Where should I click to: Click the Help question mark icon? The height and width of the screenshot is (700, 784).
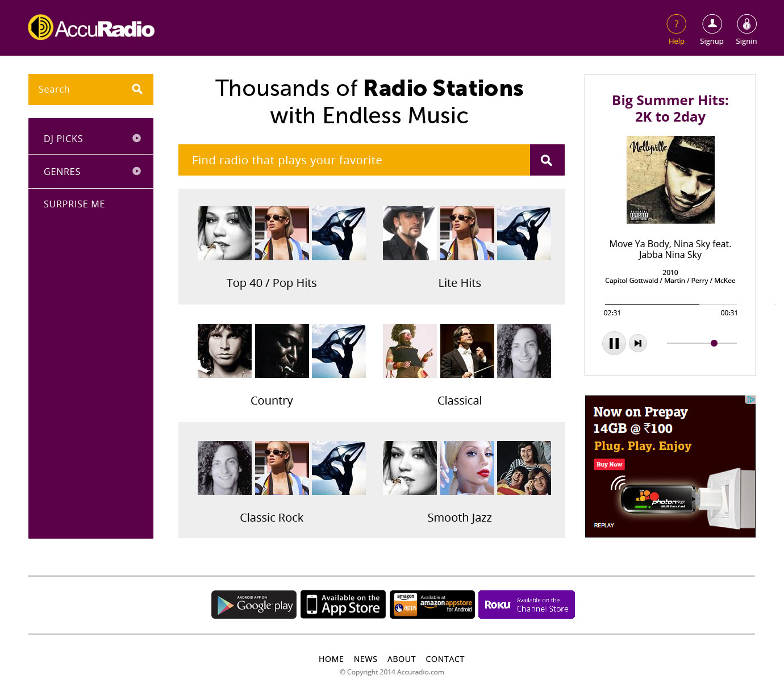point(676,24)
